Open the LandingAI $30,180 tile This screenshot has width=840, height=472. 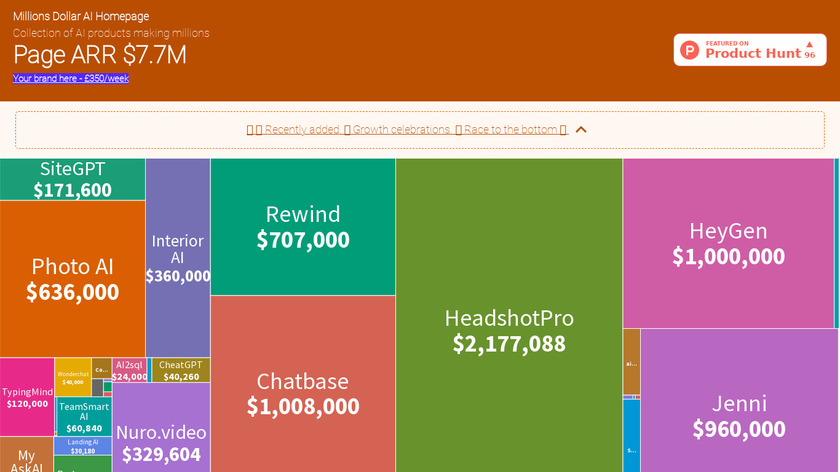coord(83,446)
